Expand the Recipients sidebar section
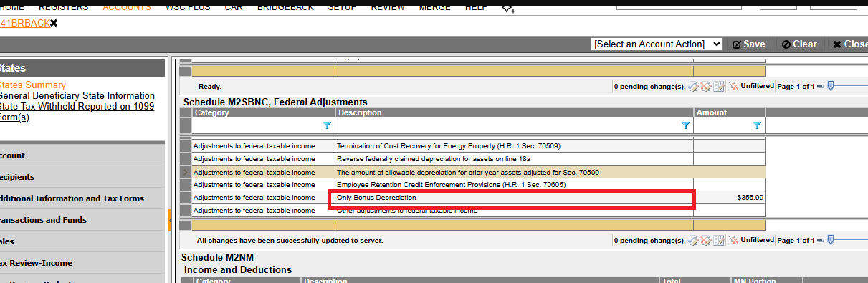This screenshot has height=283, width=868. coord(82,177)
